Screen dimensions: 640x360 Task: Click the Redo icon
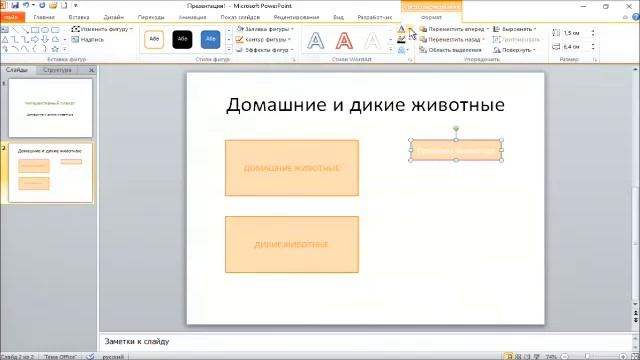click(42, 5)
